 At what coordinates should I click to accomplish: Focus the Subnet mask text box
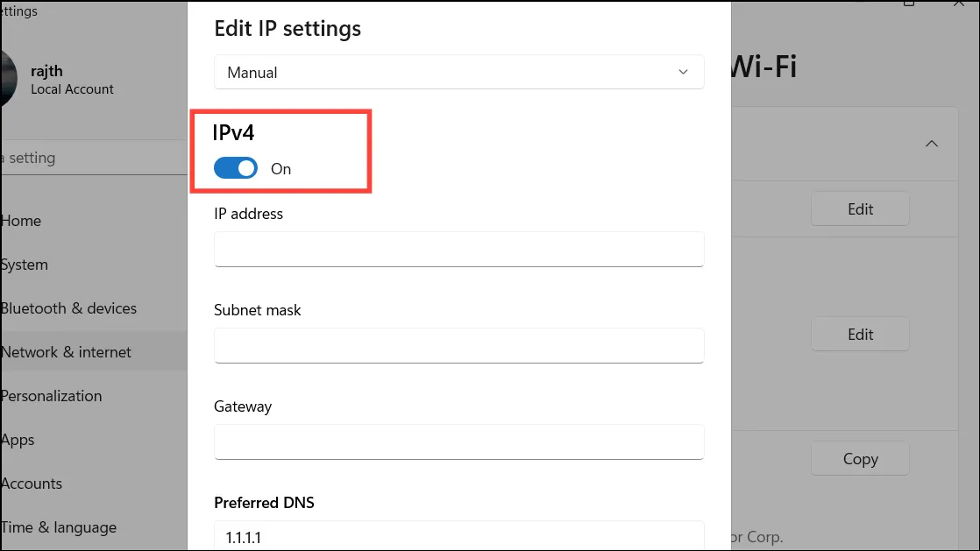point(458,345)
